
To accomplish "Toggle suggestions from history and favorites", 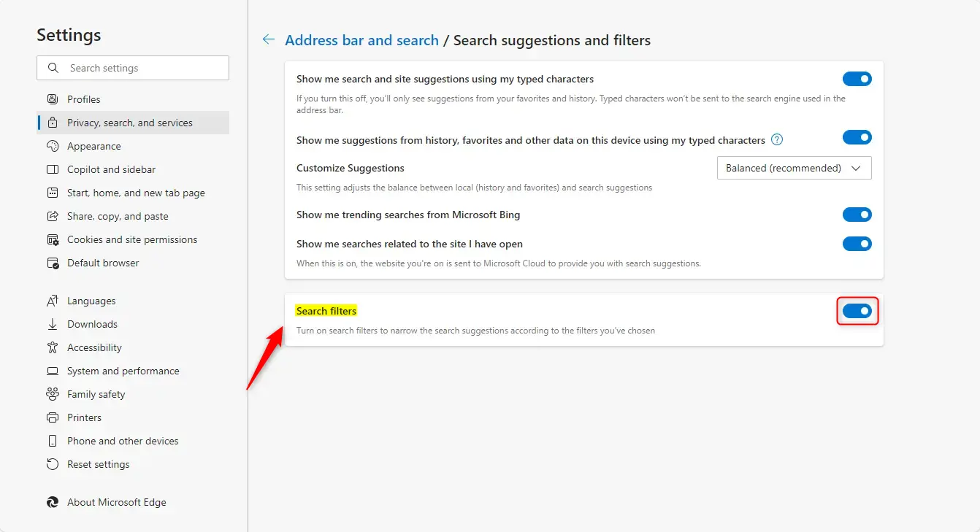I will coord(857,137).
